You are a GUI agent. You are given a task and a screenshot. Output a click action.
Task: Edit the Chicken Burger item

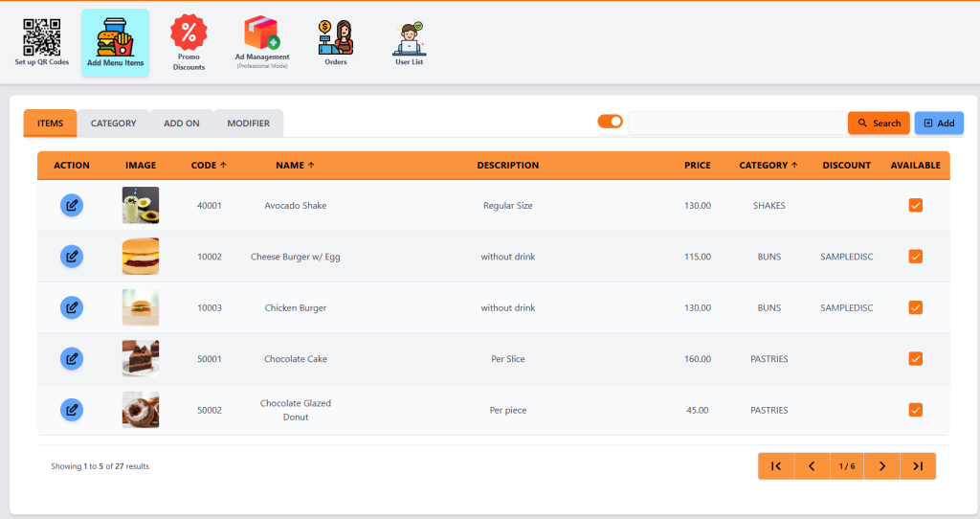(x=72, y=307)
